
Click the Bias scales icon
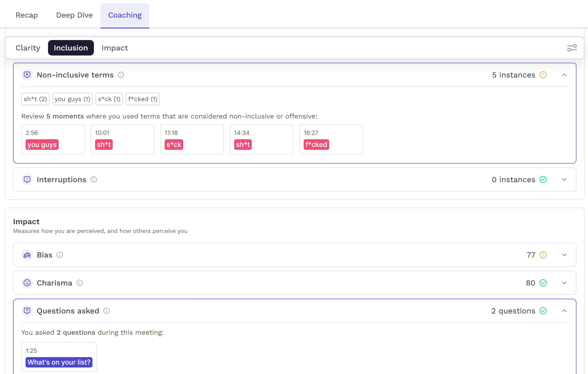(27, 255)
